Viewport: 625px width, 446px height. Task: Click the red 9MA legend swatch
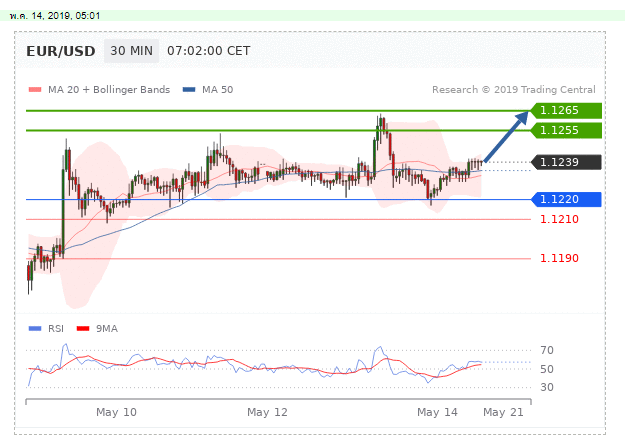tap(83, 329)
